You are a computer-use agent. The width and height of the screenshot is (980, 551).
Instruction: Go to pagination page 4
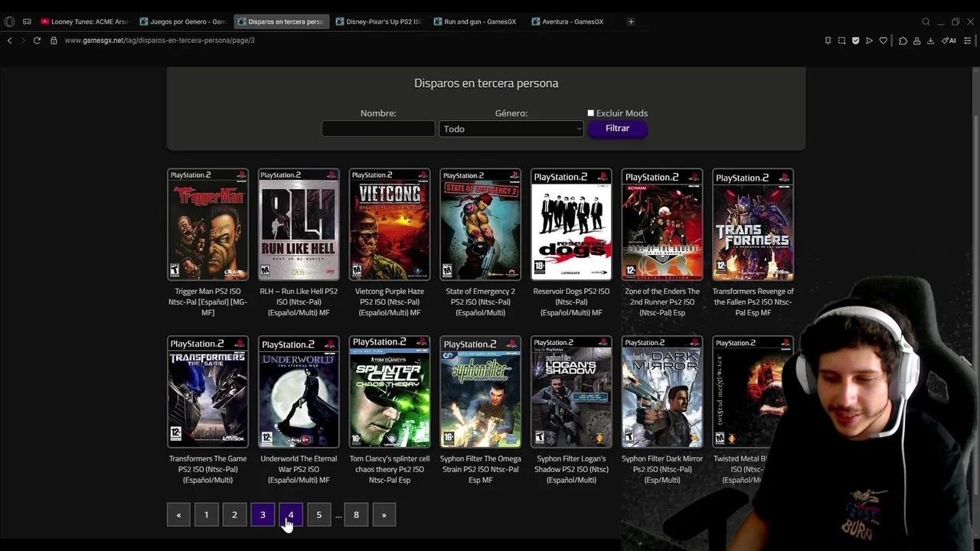(x=291, y=515)
